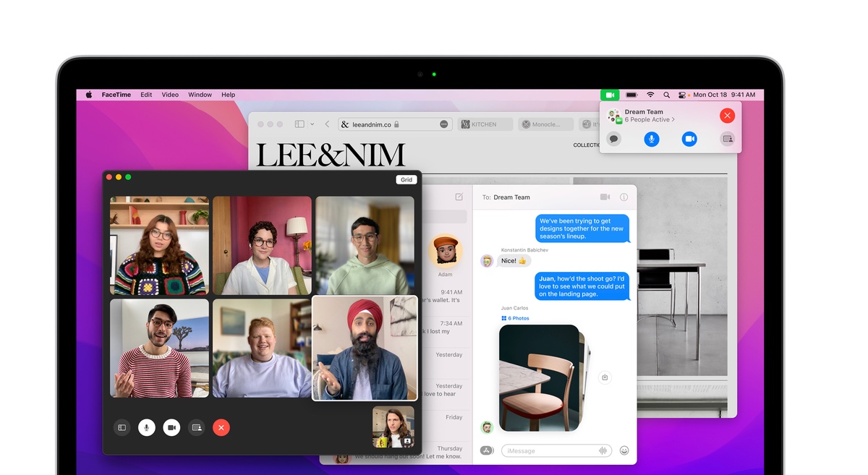Viewport: 868px width, 475px height.
Task: Check the battery icon in the menu bar
Action: coord(631,95)
